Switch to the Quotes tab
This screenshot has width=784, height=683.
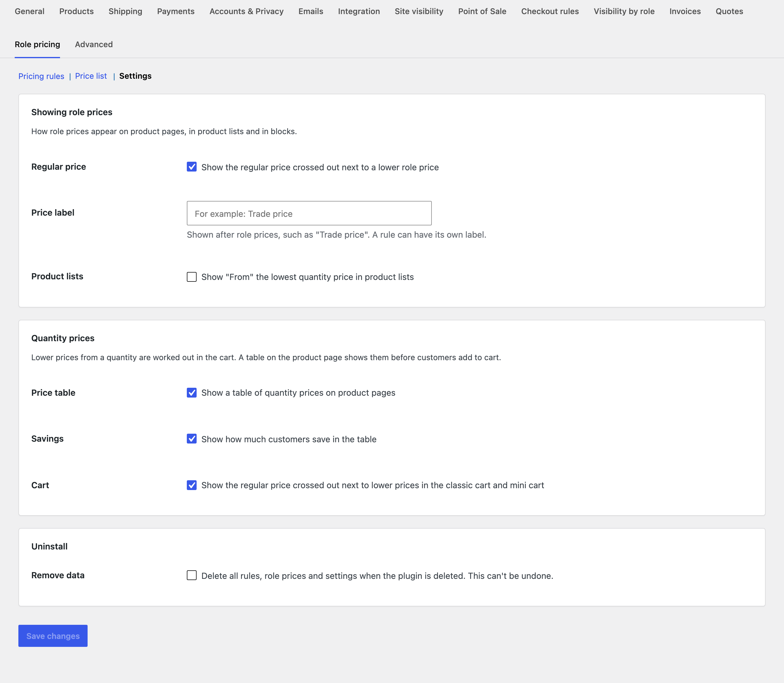pos(729,11)
